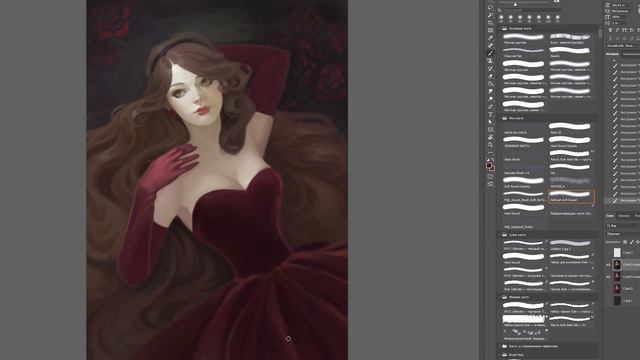The image size is (640, 360).
Task: Select the Glow Brush preset
Action: point(524,156)
